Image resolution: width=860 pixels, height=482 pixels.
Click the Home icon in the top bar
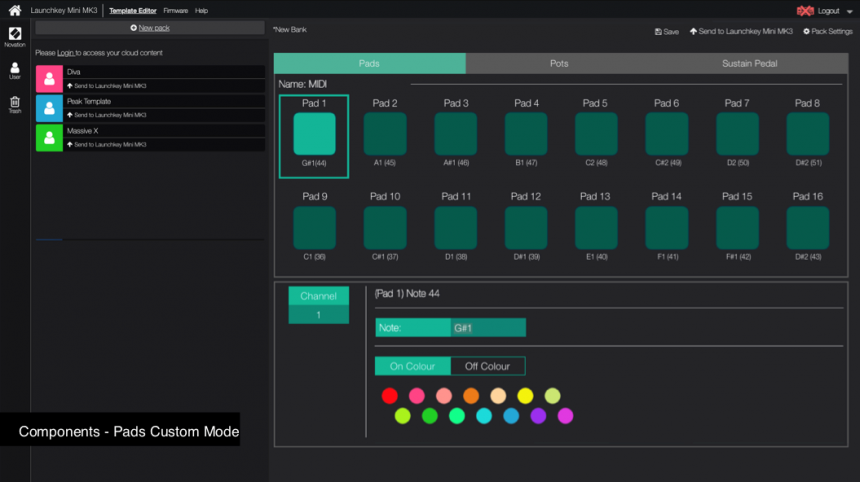[15, 10]
